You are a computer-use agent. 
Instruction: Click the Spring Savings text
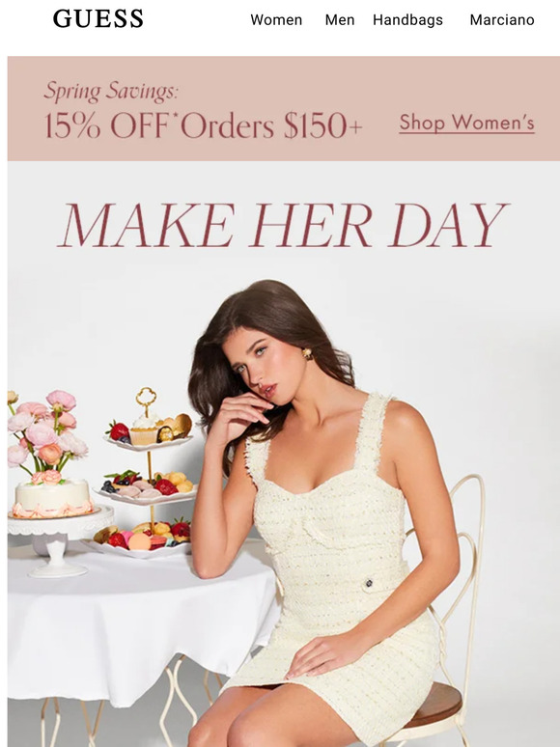click(x=111, y=91)
